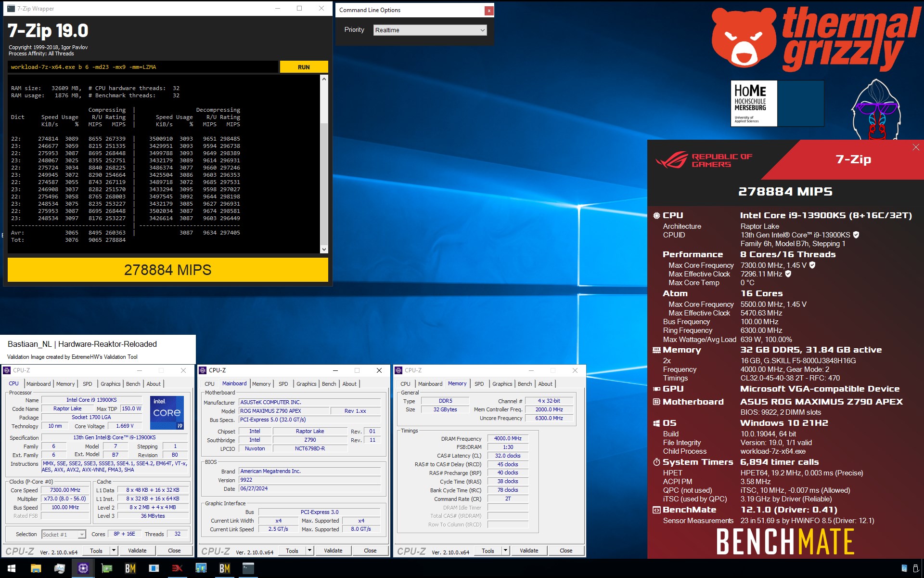Expand Tools dropdown arrow in Memory window

coord(506,550)
